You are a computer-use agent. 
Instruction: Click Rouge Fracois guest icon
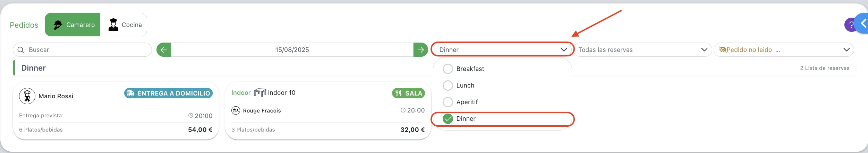tap(236, 110)
